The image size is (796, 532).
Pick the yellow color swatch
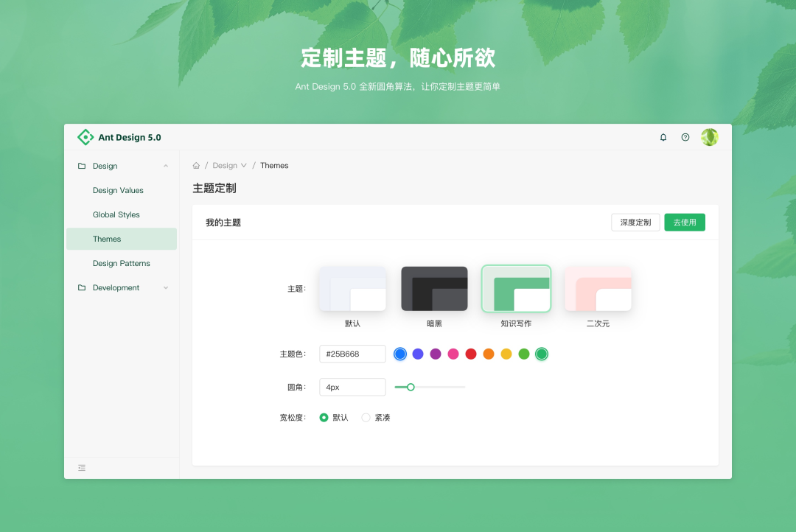(506, 354)
